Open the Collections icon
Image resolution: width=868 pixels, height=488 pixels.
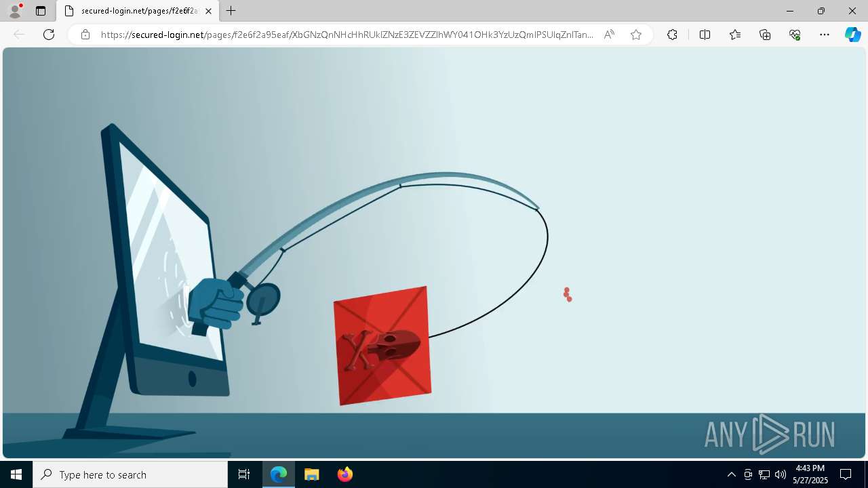tap(765, 35)
